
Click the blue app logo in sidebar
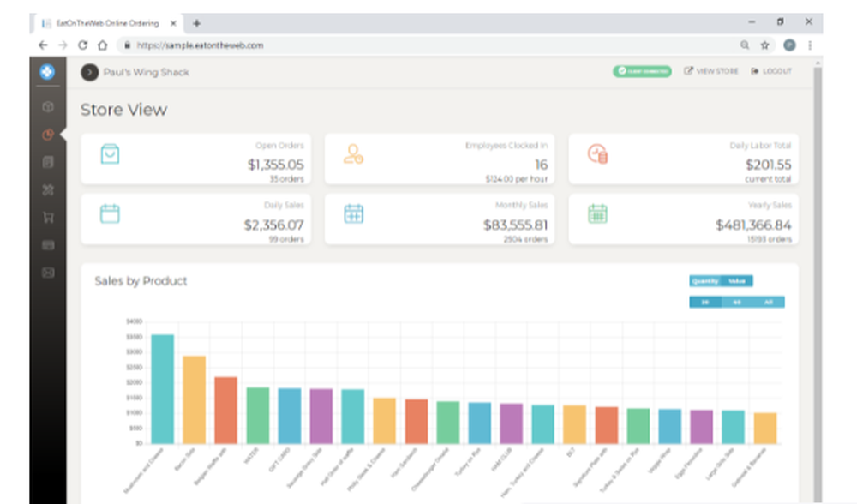(x=47, y=72)
